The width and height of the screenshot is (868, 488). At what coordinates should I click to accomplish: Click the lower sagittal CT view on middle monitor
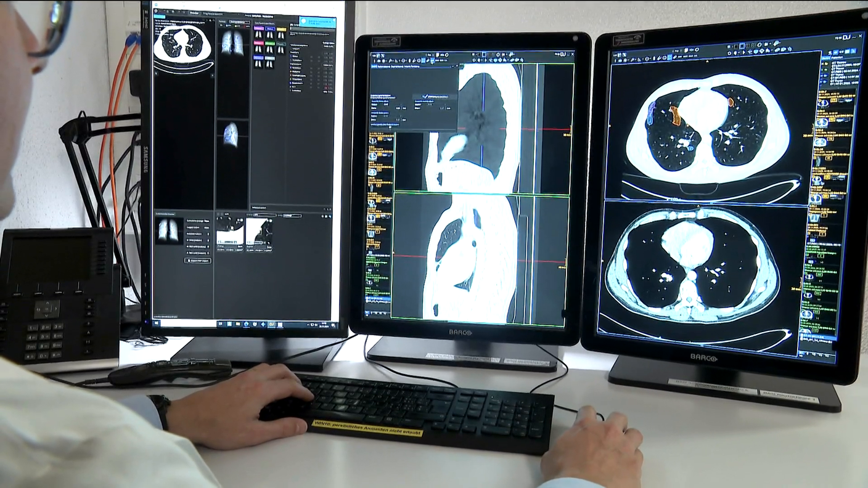pos(480,259)
